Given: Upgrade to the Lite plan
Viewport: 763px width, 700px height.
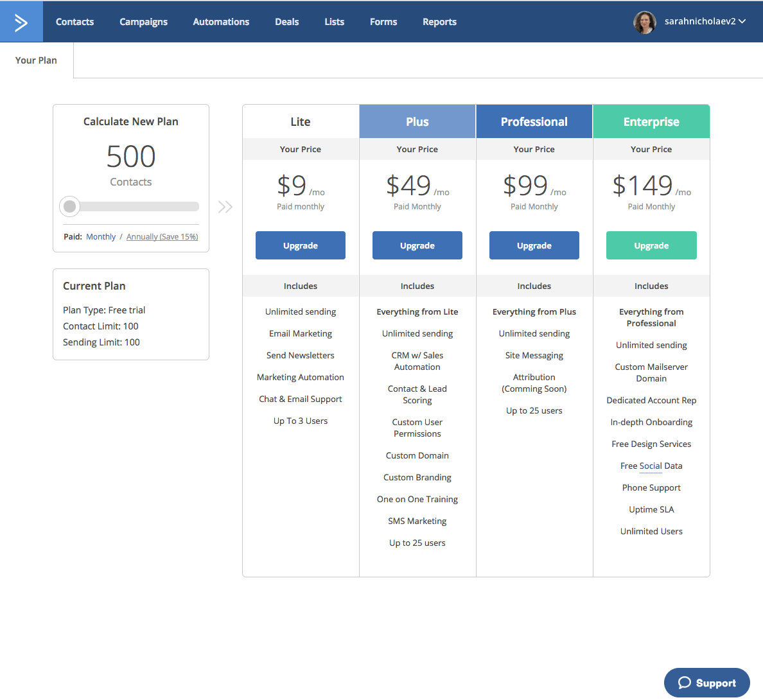Looking at the screenshot, I should (301, 245).
